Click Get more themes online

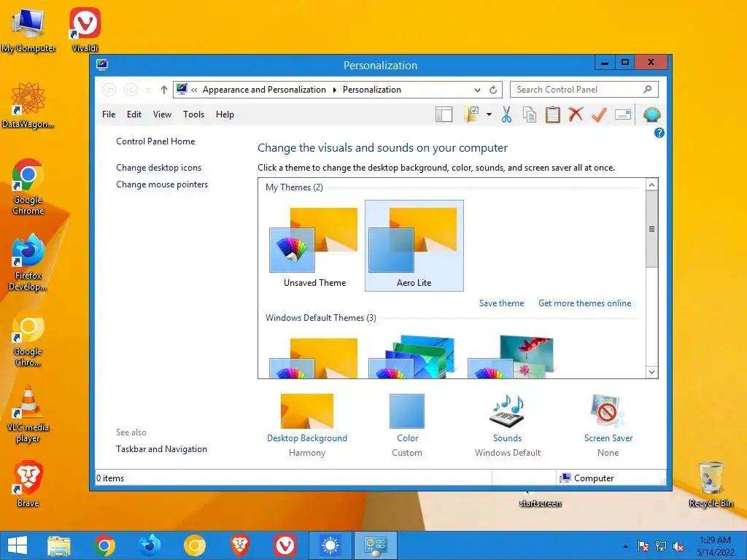tap(584, 303)
